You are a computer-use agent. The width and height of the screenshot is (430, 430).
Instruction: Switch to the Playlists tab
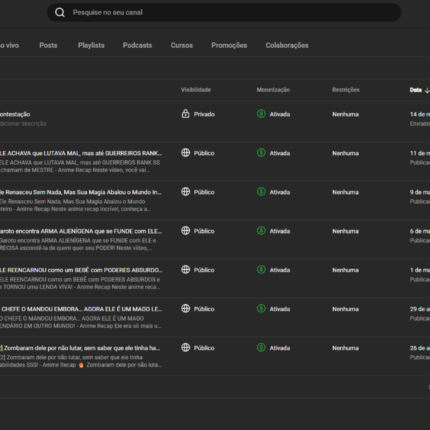(91, 45)
